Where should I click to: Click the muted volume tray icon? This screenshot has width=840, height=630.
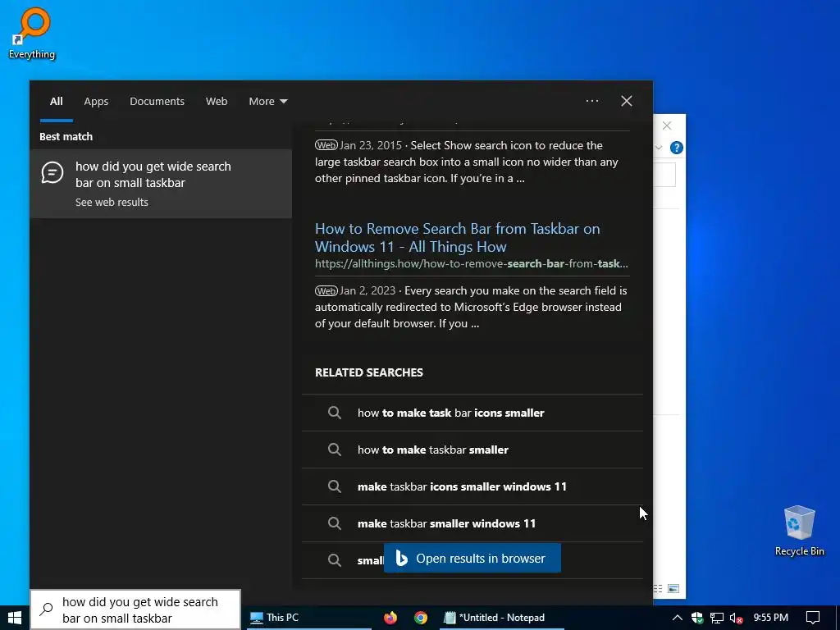point(736,618)
